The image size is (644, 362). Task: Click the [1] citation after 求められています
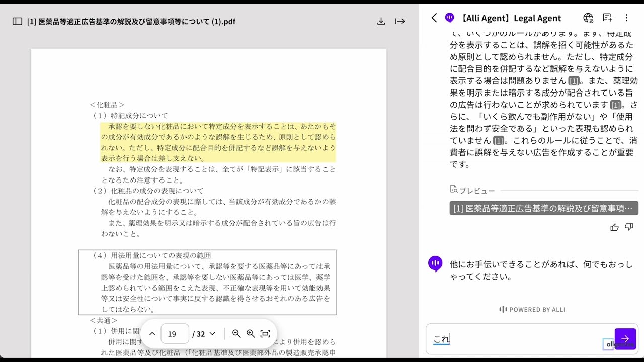[x=615, y=105]
